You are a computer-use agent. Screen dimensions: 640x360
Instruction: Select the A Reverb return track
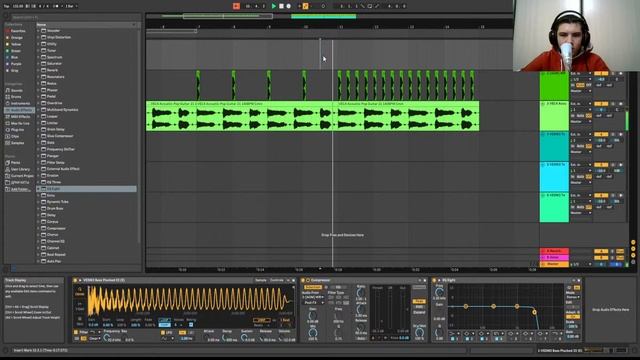pyautogui.click(x=554, y=251)
